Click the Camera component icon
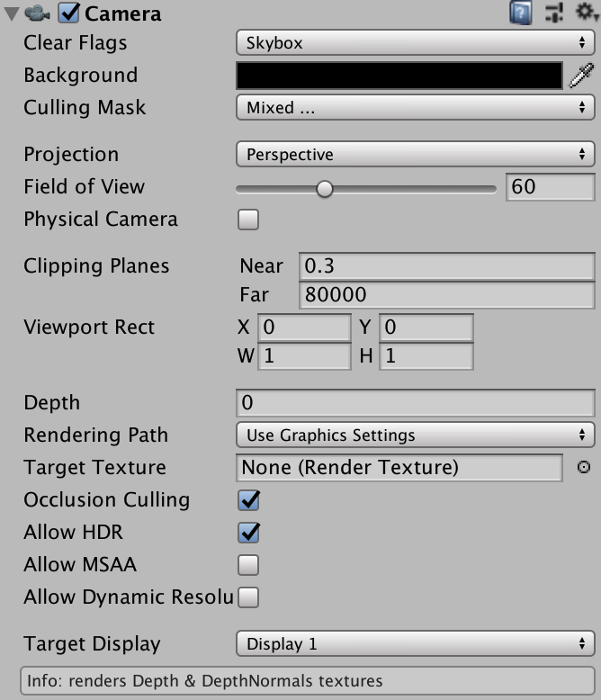The image size is (601, 700). coord(38,13)
